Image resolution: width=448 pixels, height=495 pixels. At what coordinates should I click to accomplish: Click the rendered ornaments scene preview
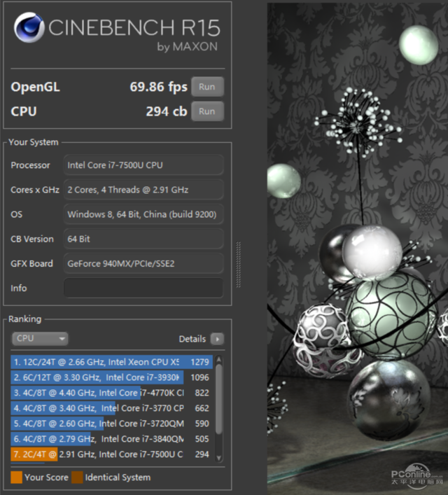(x=358, y=248)
